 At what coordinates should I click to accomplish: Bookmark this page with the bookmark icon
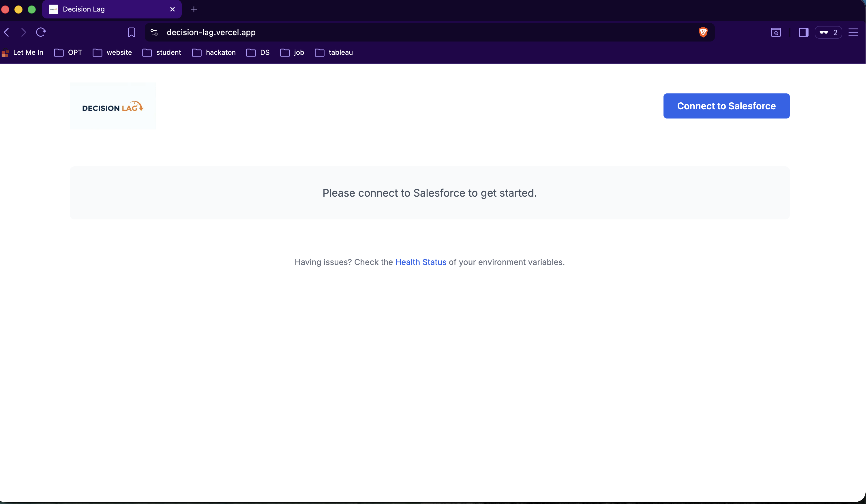tap(131, 32)
